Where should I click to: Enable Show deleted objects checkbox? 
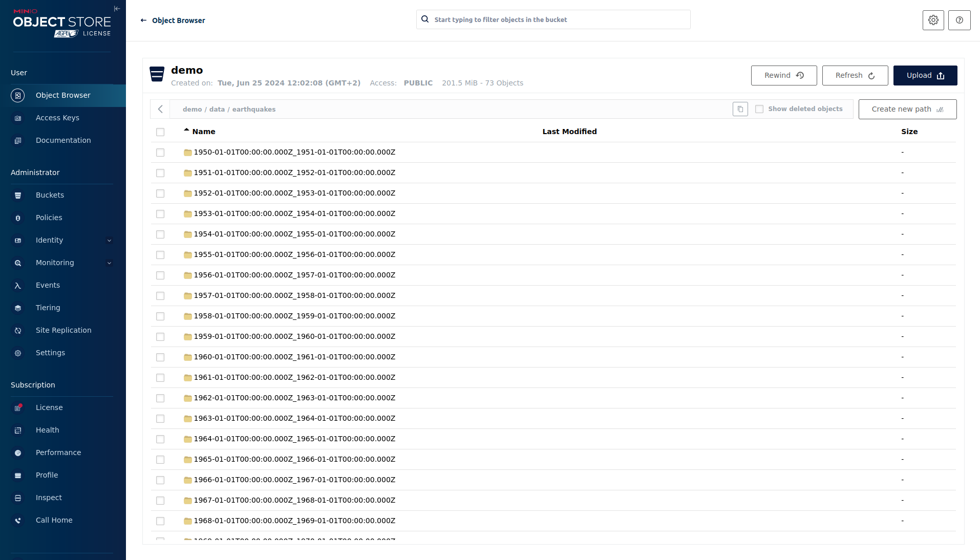pos(759,109)
